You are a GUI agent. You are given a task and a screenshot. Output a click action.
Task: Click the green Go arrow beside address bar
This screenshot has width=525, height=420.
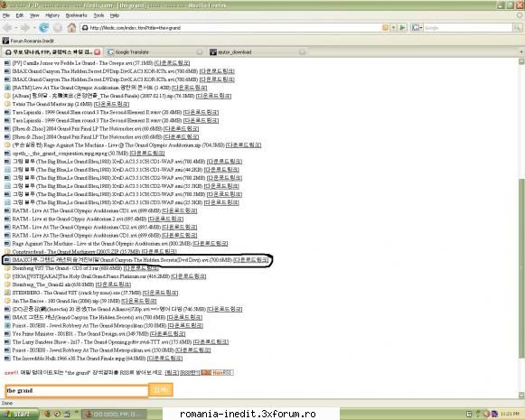coord(402,28)
